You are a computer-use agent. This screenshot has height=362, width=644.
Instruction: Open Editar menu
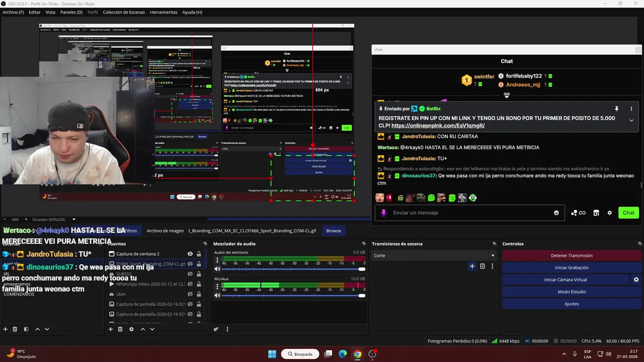[35, 12]
